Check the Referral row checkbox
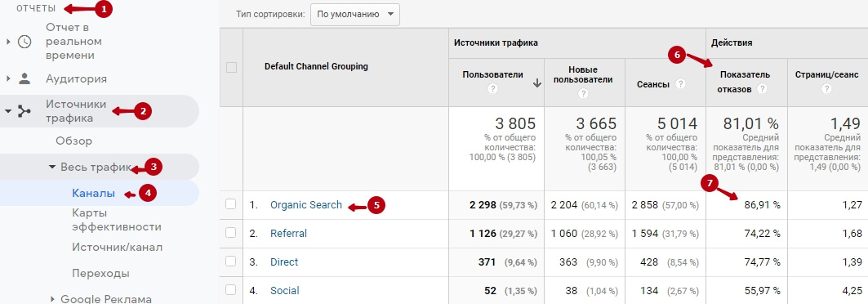This screenshot has width=868, height=304. 231,233
